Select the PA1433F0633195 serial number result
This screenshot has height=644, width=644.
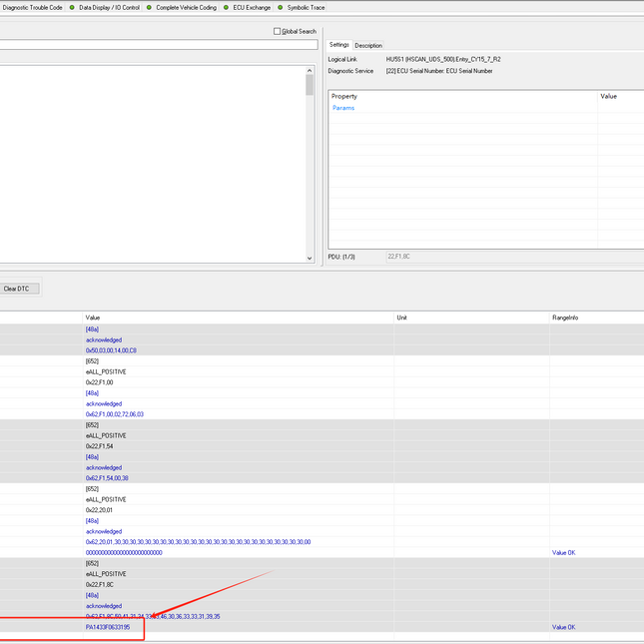(x=108, y=627)
